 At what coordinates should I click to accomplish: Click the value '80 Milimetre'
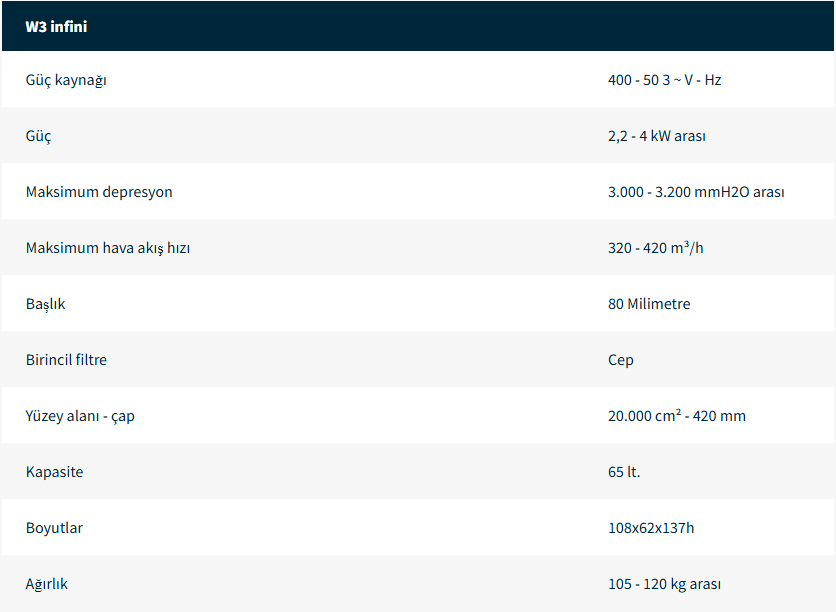click(x=649, y=304)
